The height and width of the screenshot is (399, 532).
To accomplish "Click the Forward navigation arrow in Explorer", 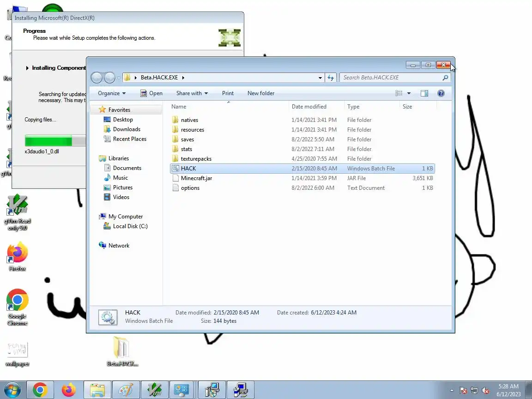I will point(109,78).
